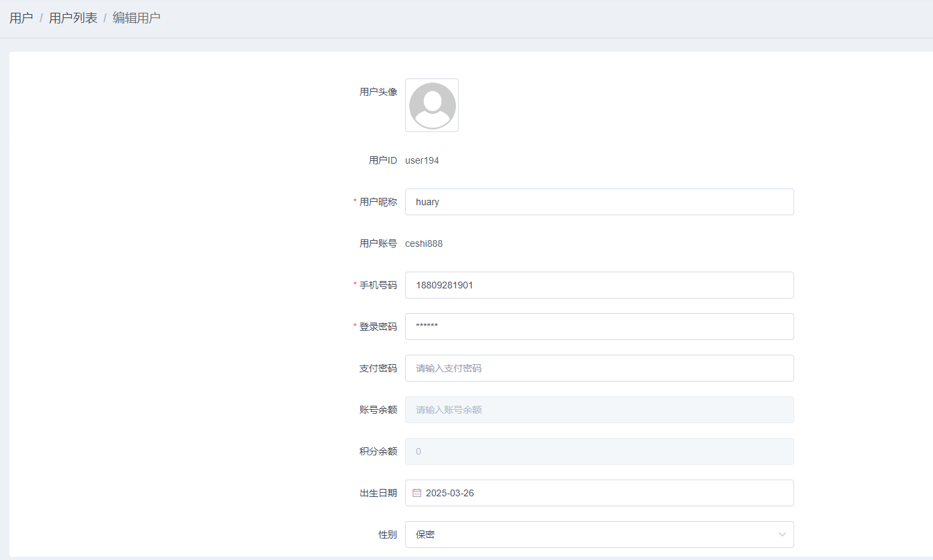Click the disabled 积分余额 field
The height and width of the screenshot is (560, 933).
[599, 451]
